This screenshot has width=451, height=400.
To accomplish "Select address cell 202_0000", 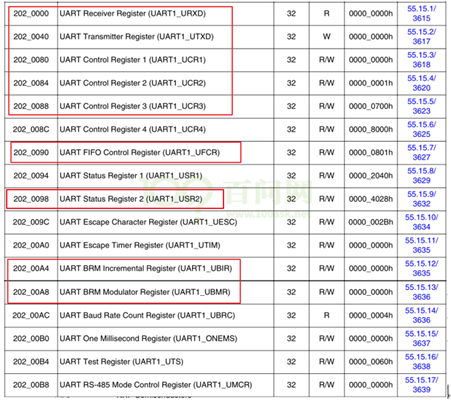I will (x=31, y=14).
